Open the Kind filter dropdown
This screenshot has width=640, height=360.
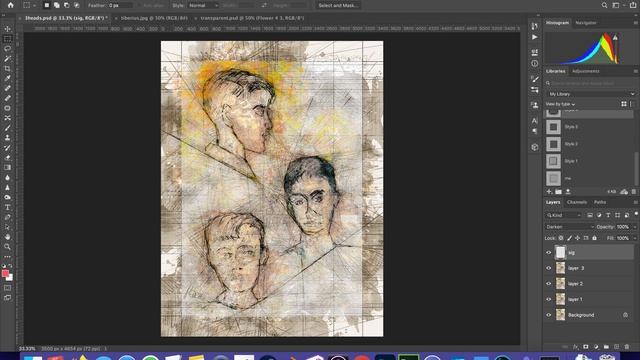coord(564,215)
